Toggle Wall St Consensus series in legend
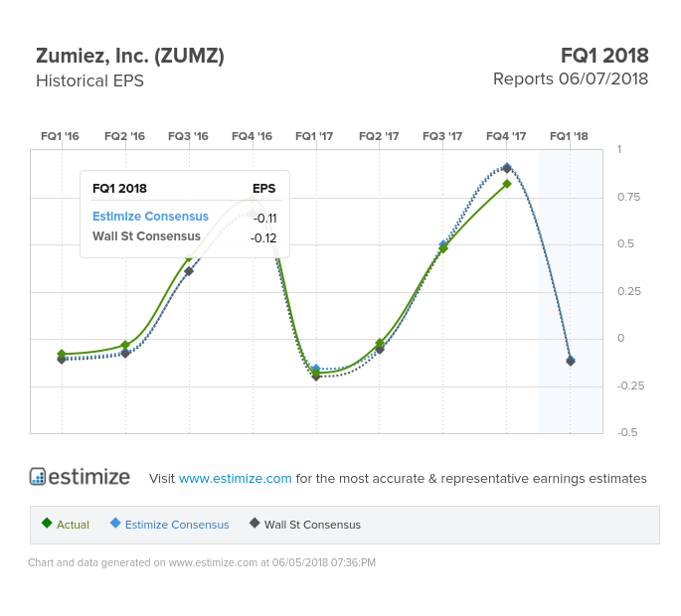Image resolution: width=681 pixels, height=616 pixels. pyautogui.click(x=305, y=524)
